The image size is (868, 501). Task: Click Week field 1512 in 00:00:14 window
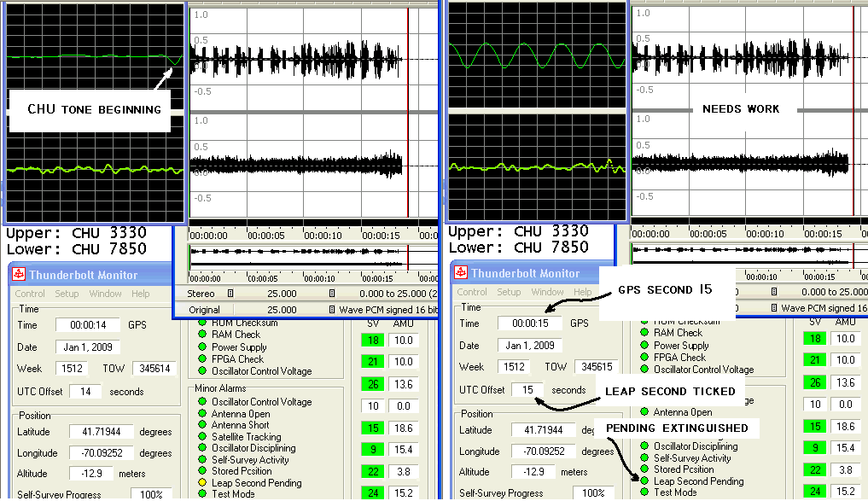72,368
